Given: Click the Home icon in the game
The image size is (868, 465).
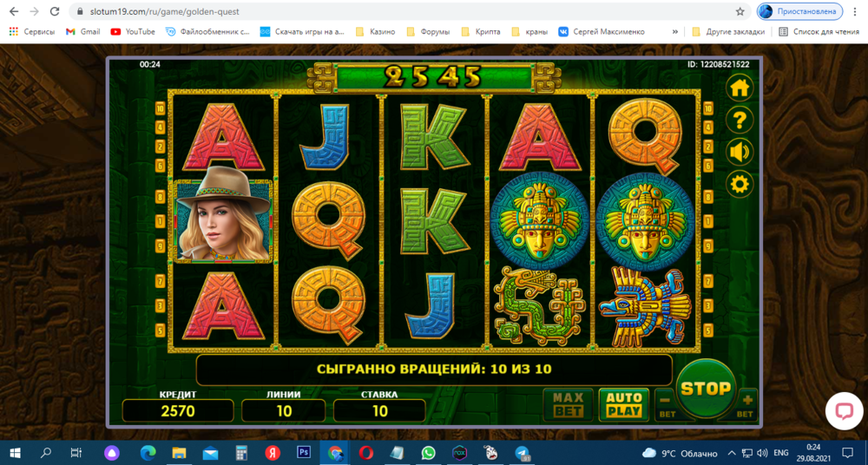Looking at the screenshot, I should click(740, 88).
